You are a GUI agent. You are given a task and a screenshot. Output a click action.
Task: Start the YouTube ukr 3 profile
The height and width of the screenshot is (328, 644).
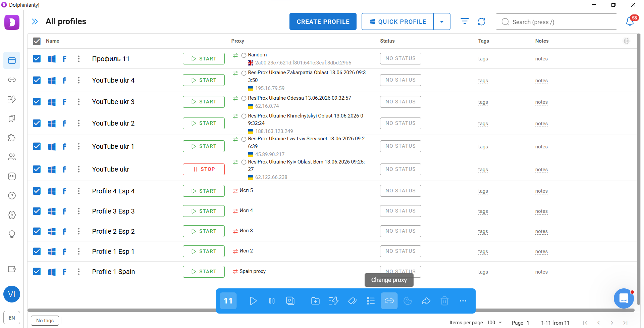click(x=204, y=102)
